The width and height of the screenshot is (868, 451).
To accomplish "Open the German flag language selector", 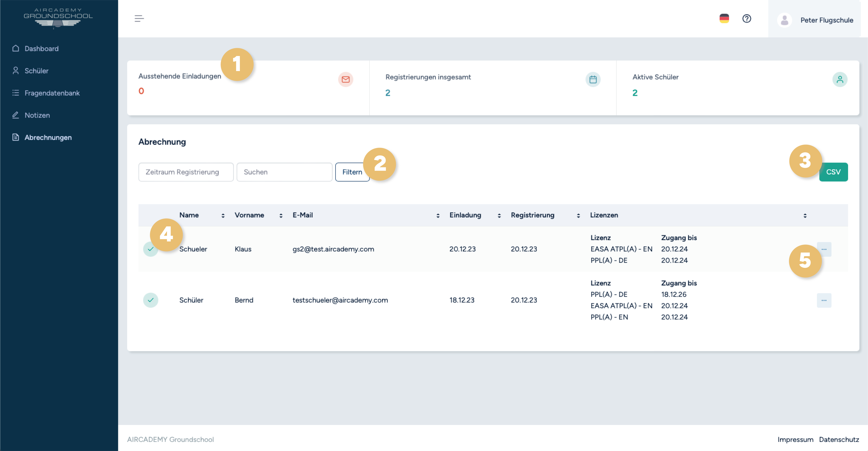I will 724,19.
